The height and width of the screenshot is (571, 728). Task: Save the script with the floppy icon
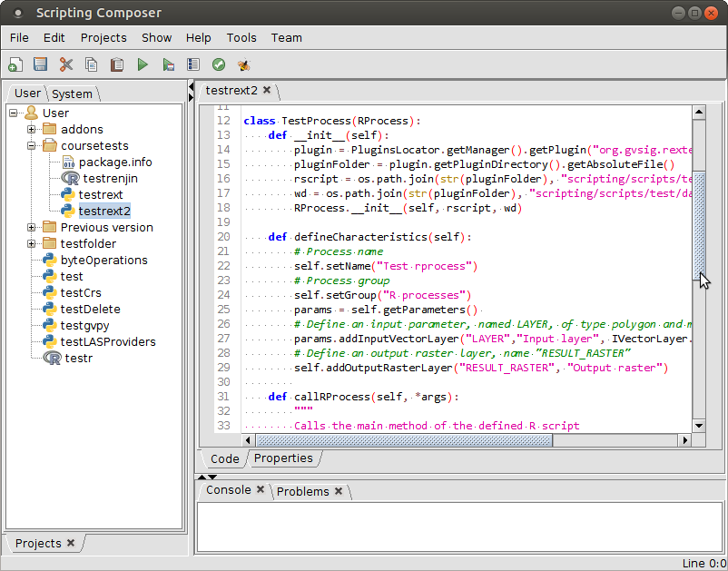tap(40, 64)
